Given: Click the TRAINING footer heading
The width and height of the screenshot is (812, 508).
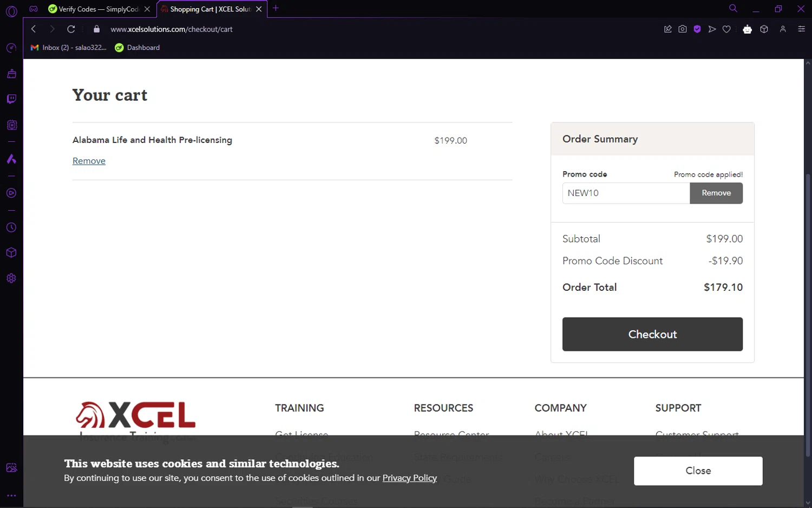Looking at the screenshot, I should pos(299,408).
